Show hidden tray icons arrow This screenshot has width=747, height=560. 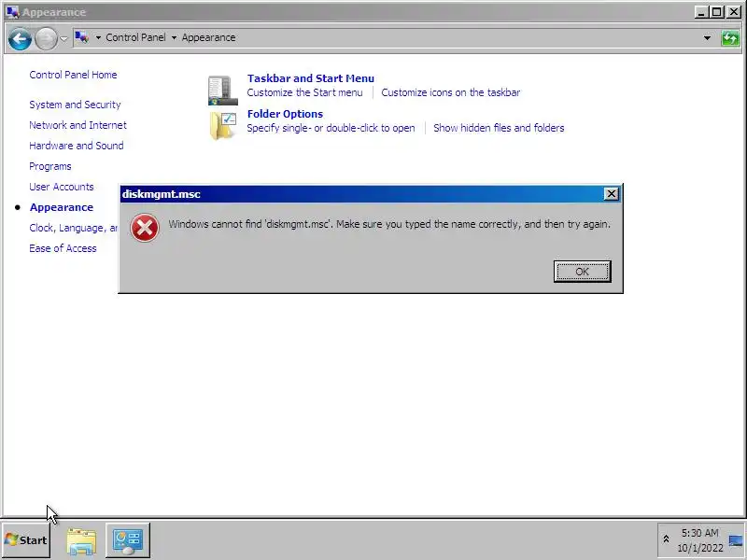click(666, 539)
